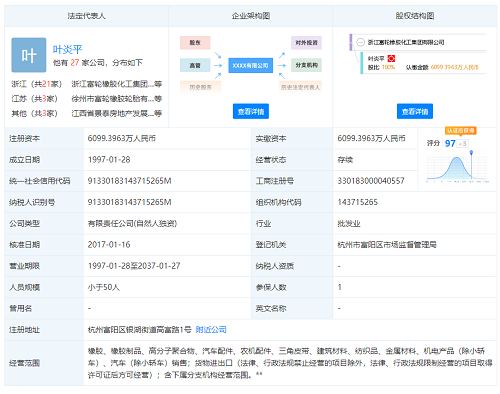
Task: Click the 认证后获得 orange badge
Action: [x=460, y=130]
